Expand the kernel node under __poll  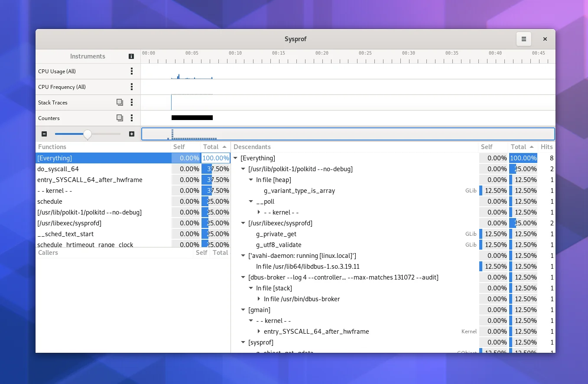pyautogui.click(x=259, y=212)
